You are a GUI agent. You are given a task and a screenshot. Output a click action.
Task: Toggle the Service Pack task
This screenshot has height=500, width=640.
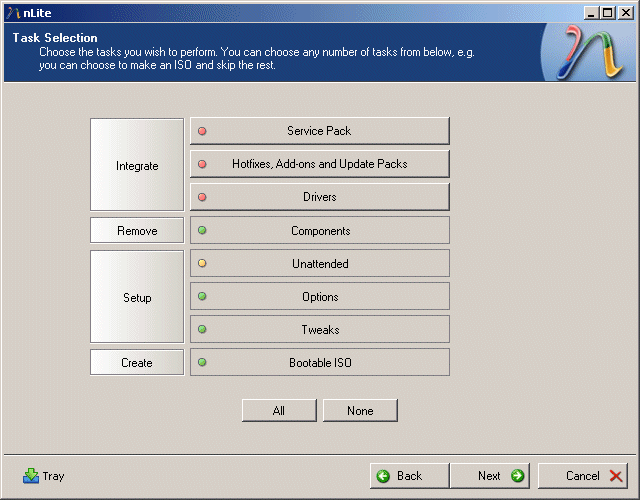pos(320,131)
